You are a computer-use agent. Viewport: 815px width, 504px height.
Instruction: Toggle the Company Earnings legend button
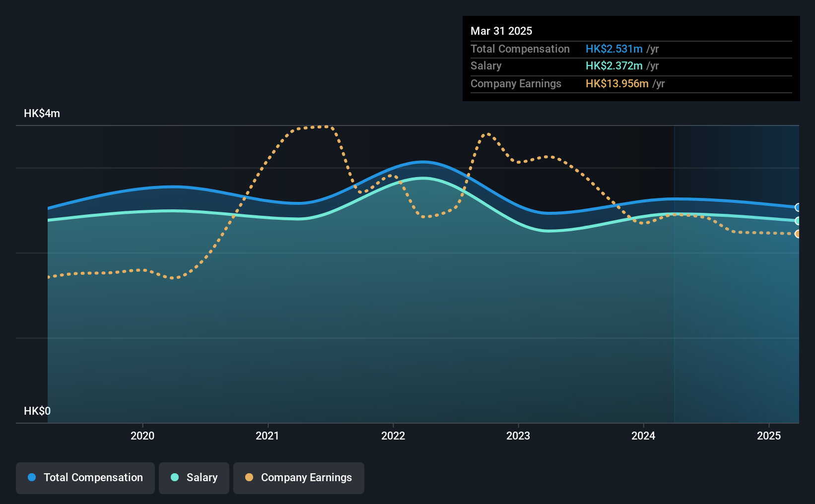coord(299,478)
